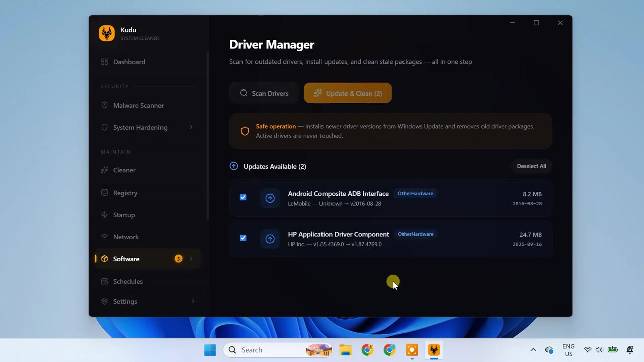Click the 24.7 MB size text

coord(530,235)
